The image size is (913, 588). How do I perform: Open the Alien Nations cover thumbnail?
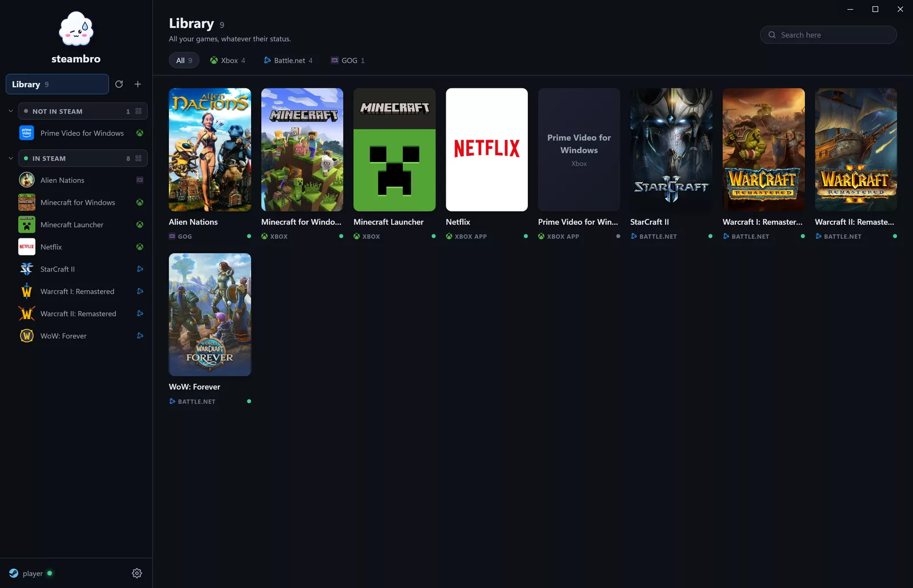click(210, 149)
